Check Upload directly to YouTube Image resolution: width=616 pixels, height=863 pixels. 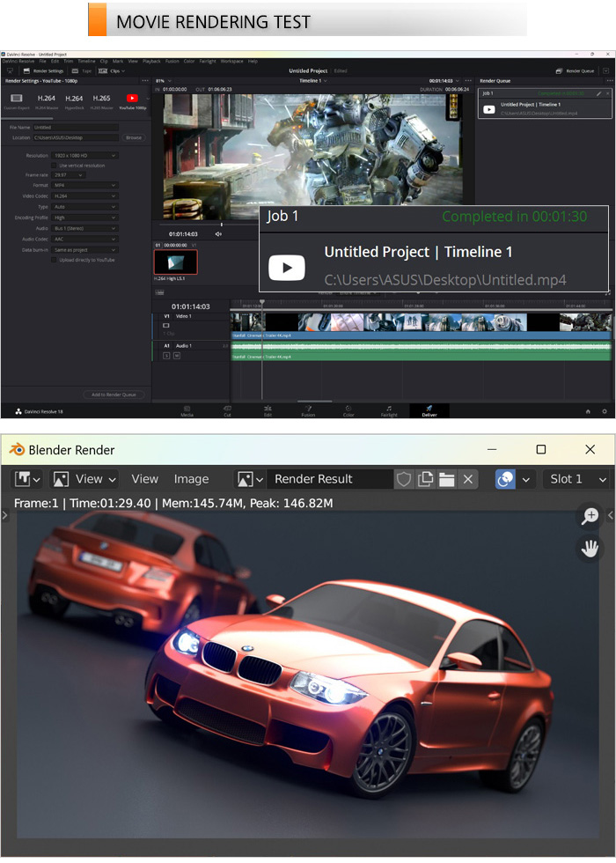(54, 260)
